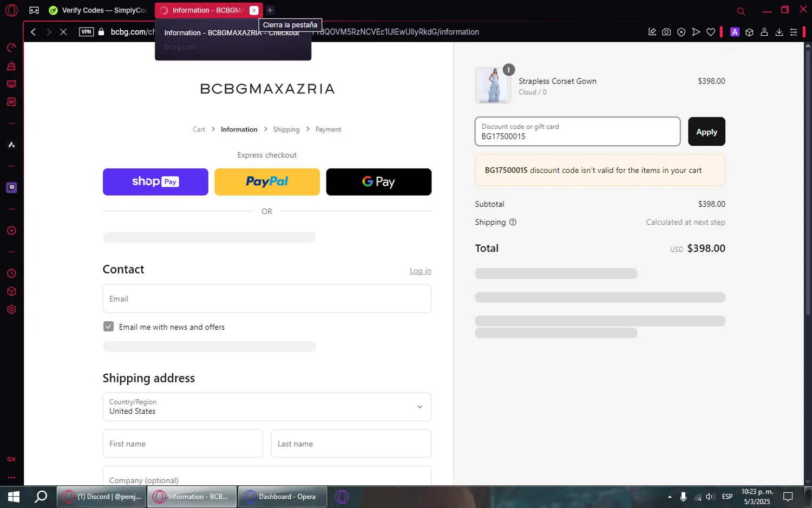Open GX Corner from the tab bar
The height and width of the screenshot is (508, 812).
[x=34, y=10]
